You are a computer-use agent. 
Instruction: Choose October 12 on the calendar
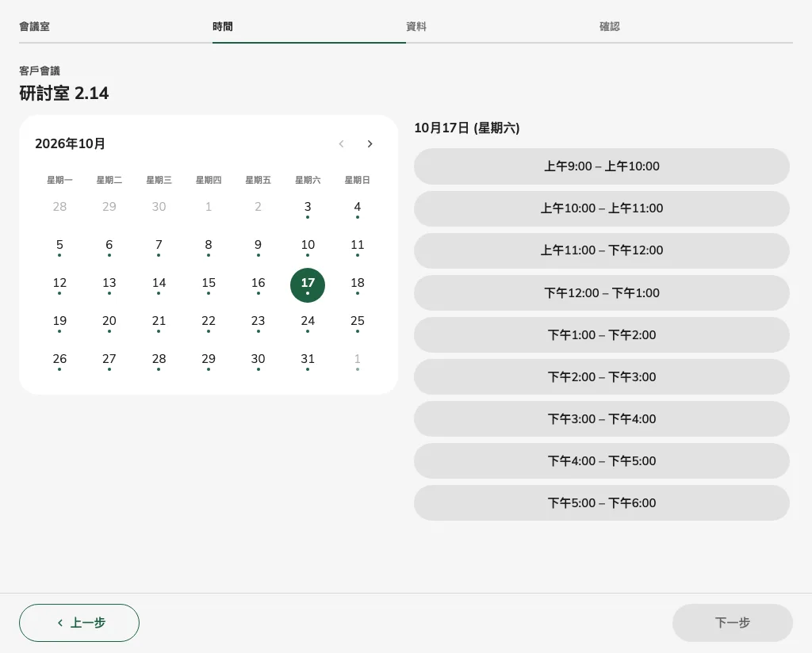tap(59, 285)
